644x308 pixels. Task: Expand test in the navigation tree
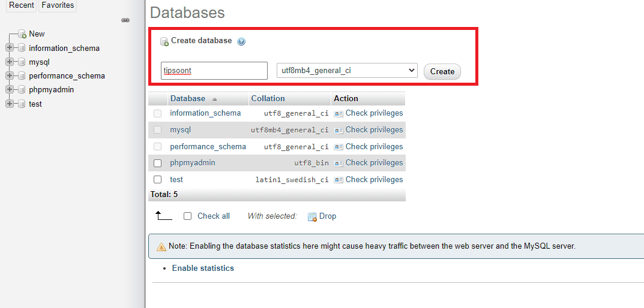(10, 104)
